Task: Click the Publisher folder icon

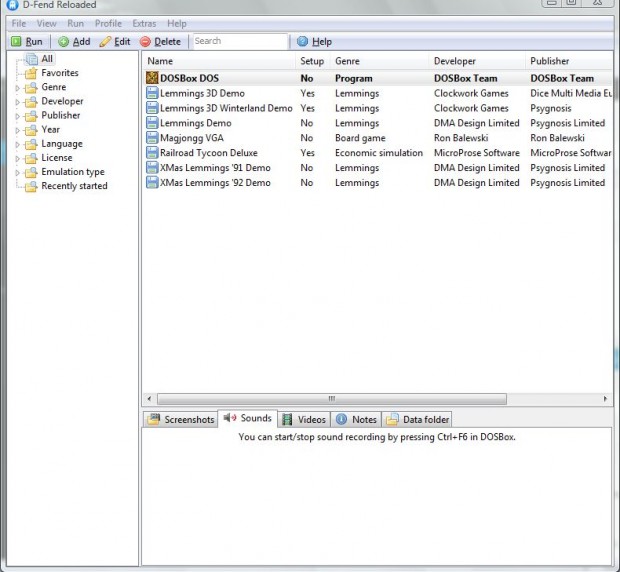Action: (31, 115)
